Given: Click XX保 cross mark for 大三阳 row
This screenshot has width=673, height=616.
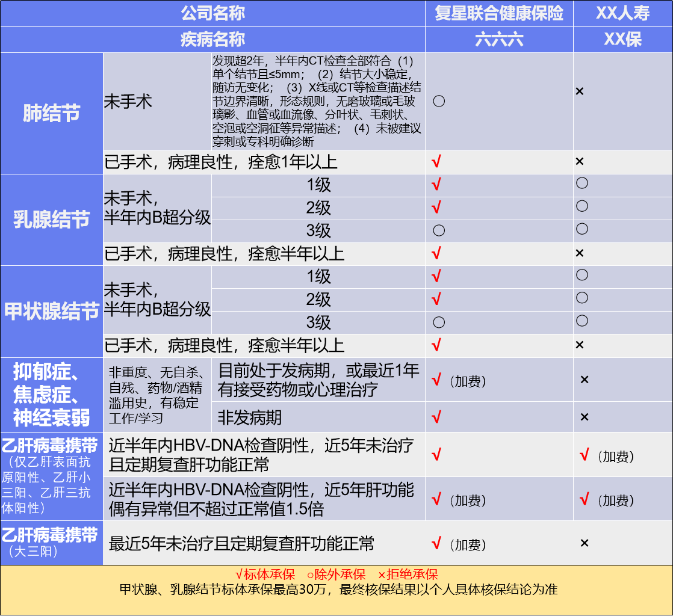Looking at the screenshot, I should [x=584, y=543].
